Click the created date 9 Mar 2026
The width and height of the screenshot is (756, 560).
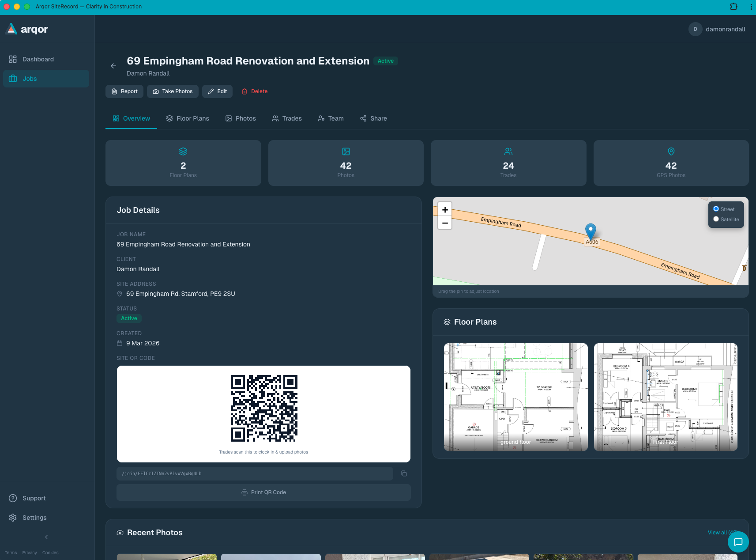coord(143,343)
